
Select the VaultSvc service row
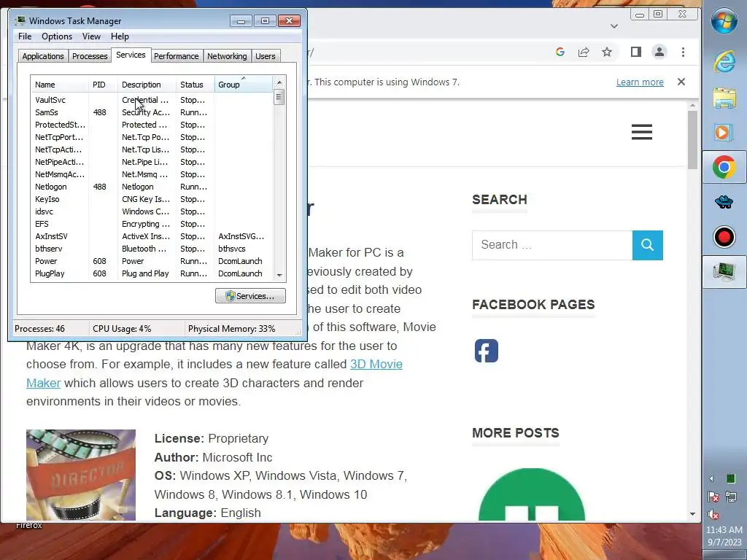click(x=152, y=100)
